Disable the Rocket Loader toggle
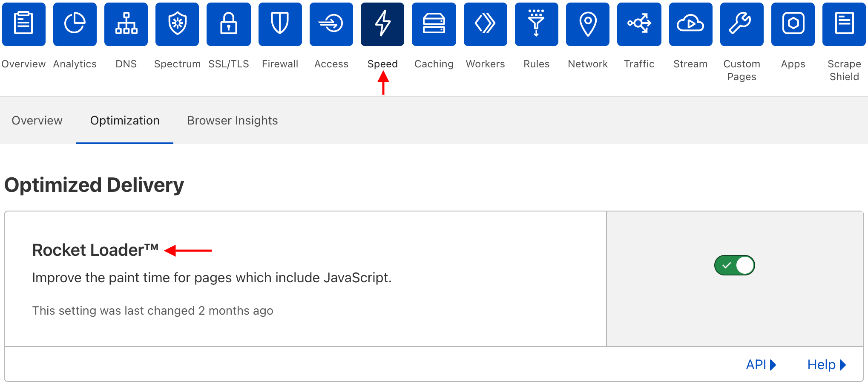The width and height of the screenshot is (868, 385). click(x=734, y=265)
